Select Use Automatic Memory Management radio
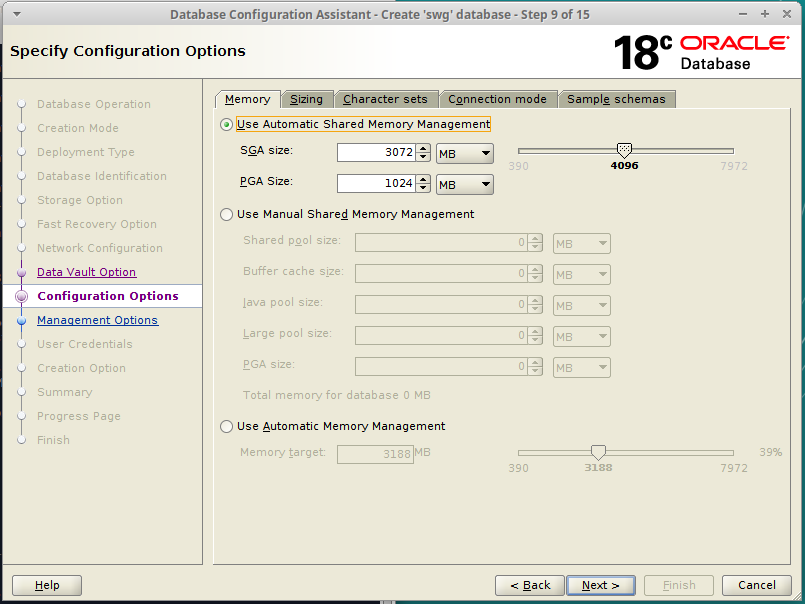The height and width of the screenshot is (604, 805). click(x=226, y=427)
